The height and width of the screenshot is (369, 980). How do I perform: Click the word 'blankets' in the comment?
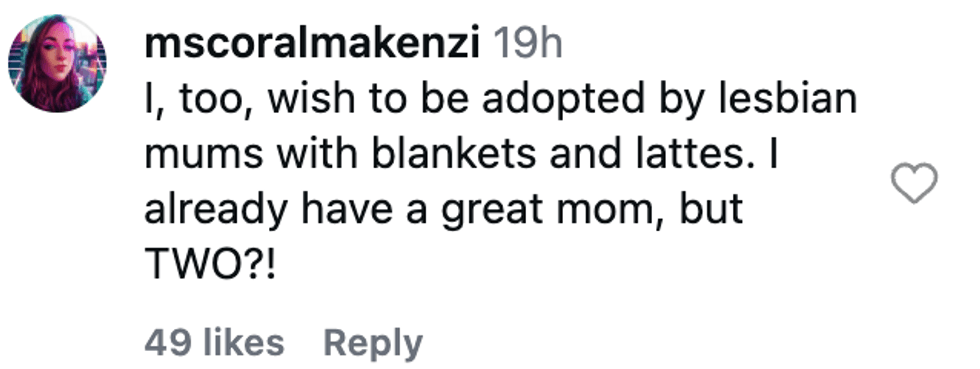click(454, 156)
